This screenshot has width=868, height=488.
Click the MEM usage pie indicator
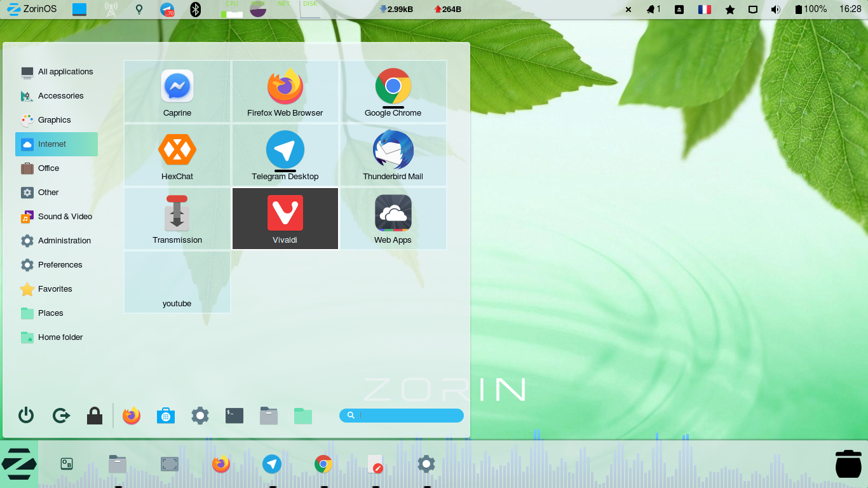coord(258,9)
